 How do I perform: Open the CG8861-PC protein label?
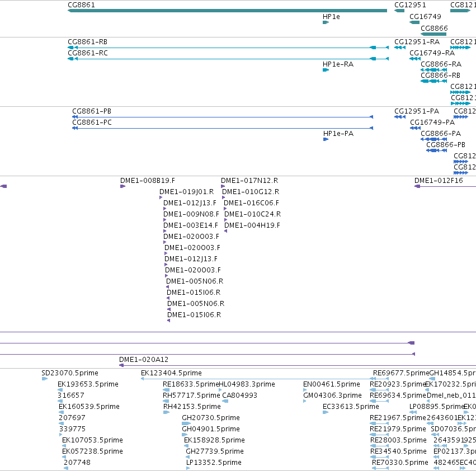[x=92, y=122]
